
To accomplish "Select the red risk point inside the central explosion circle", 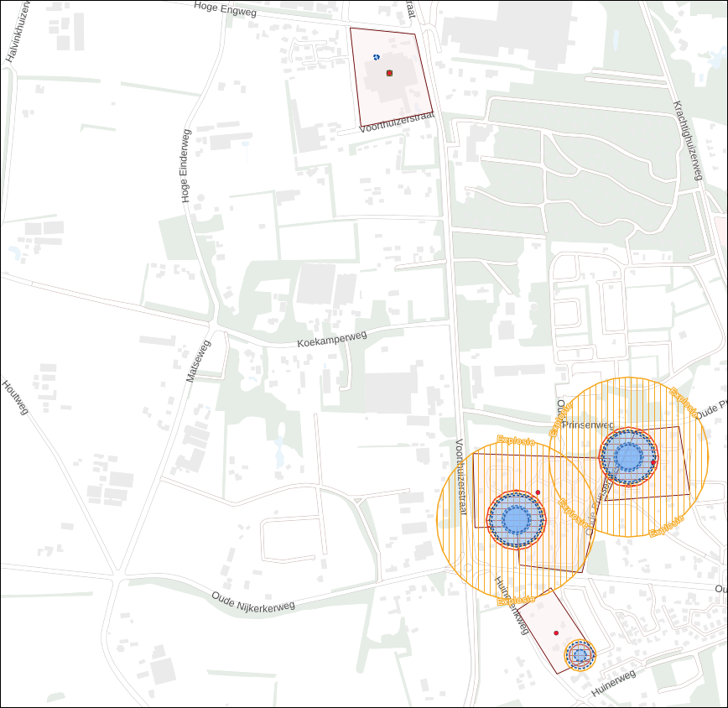I will 538,492.
